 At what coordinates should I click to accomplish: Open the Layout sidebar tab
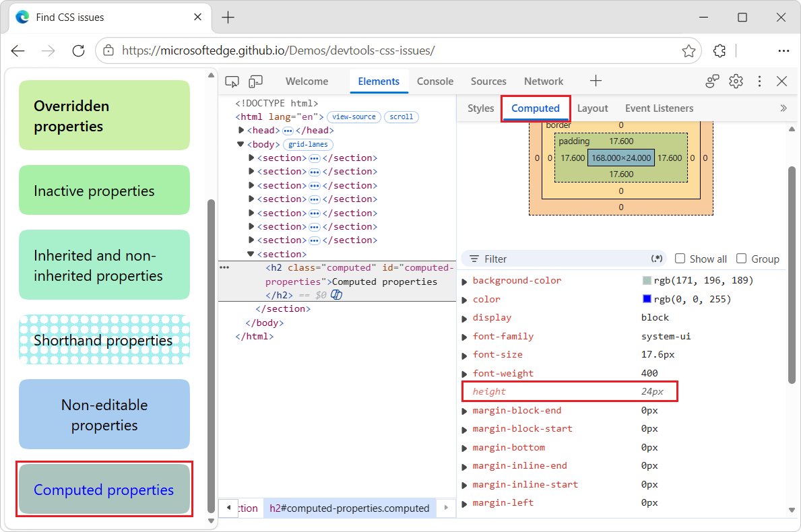click(x=593, y=108)
